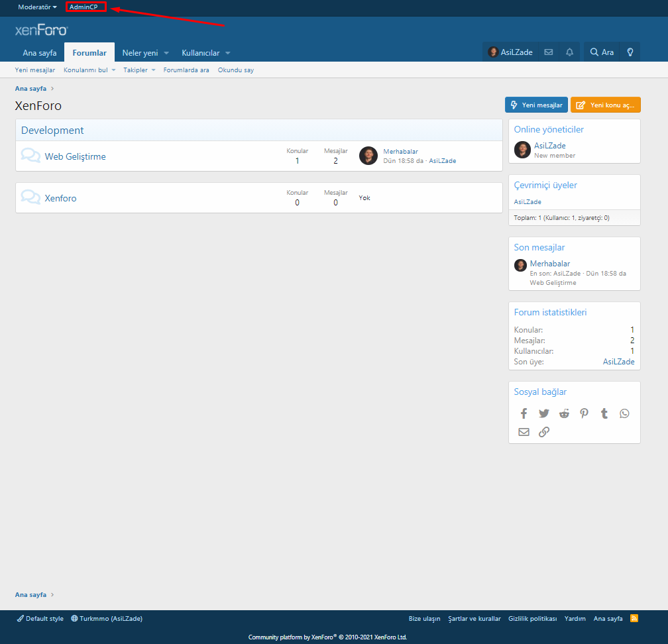Open the Kullanıcılar tab
Screen dimensions: 668x644
point(201,53)
